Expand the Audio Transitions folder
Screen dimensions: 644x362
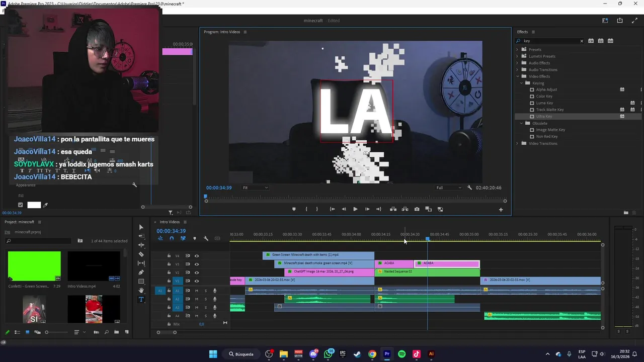point(517,69)
